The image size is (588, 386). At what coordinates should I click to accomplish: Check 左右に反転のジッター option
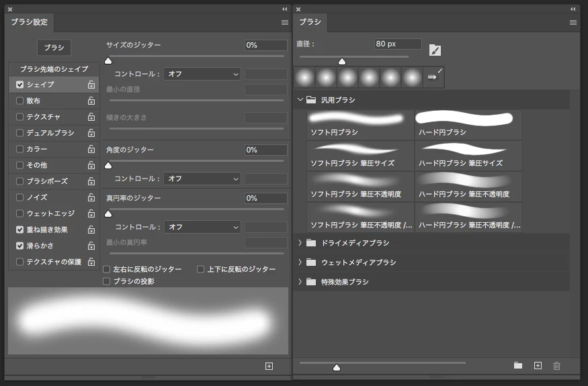click(106, 269)
